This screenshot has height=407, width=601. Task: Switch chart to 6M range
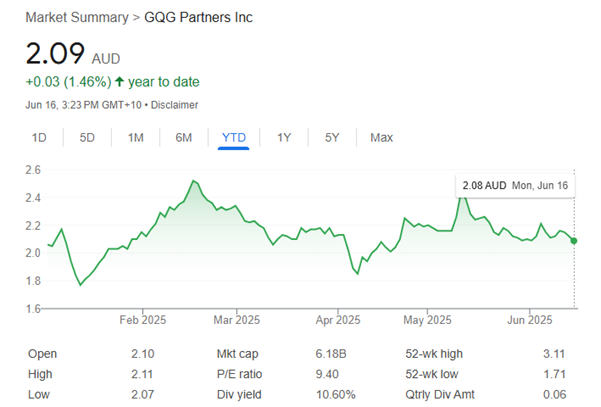click(x=184, y=137)
